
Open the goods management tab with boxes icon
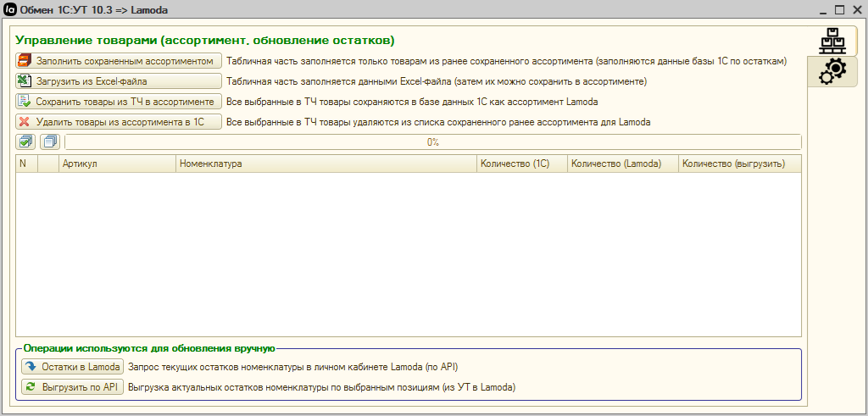832,41
